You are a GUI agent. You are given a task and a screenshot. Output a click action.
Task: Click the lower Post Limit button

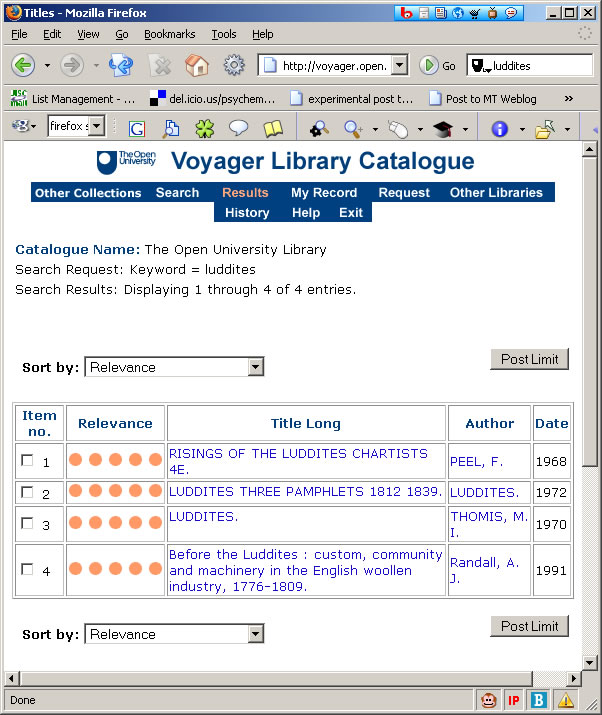529,626
